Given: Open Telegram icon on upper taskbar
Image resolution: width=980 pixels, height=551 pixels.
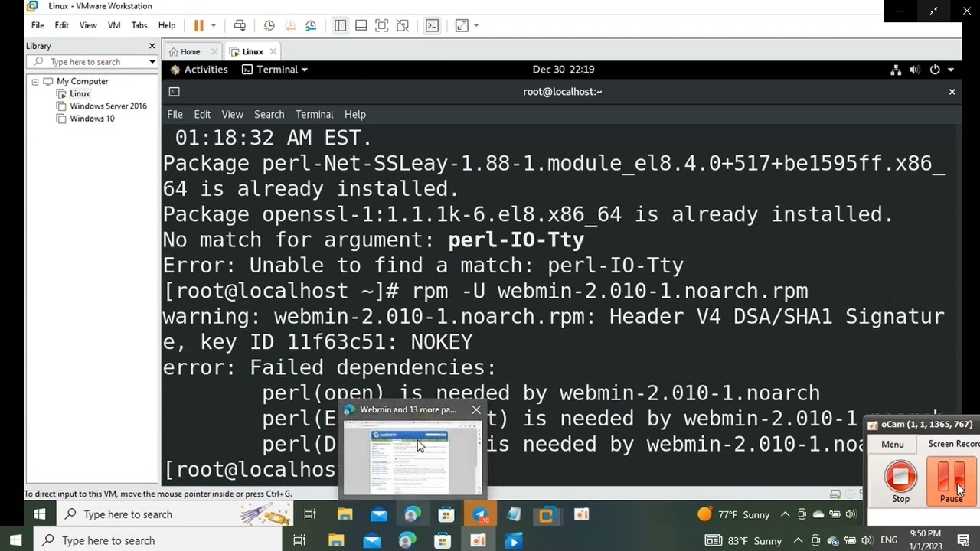Looking at the screenshot, I should (480, 515).
